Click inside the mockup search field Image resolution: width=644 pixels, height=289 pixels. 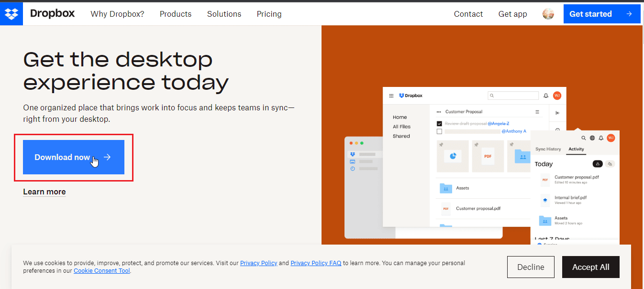513,96
